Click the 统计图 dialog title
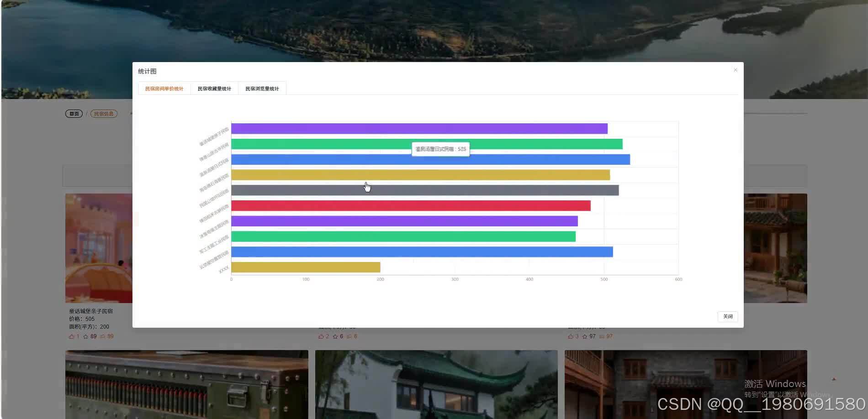This screenshot has height=419, width=868. 147,71
